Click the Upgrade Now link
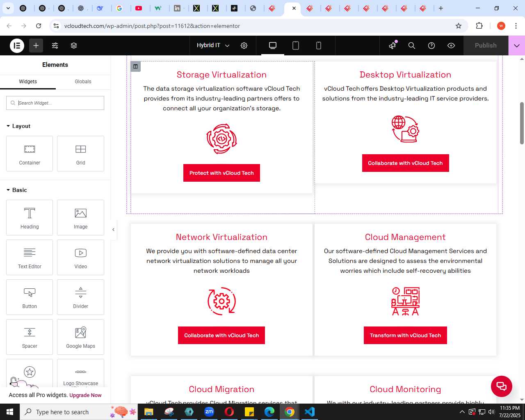525x420 pixels. pyautogui.click(x=85, y=395)
